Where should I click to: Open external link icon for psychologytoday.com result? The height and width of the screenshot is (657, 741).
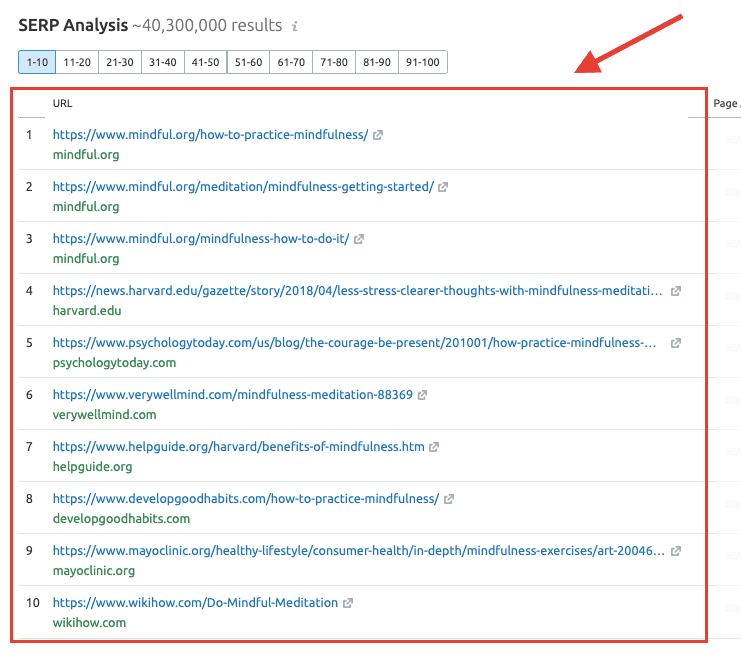coord(676,343)
